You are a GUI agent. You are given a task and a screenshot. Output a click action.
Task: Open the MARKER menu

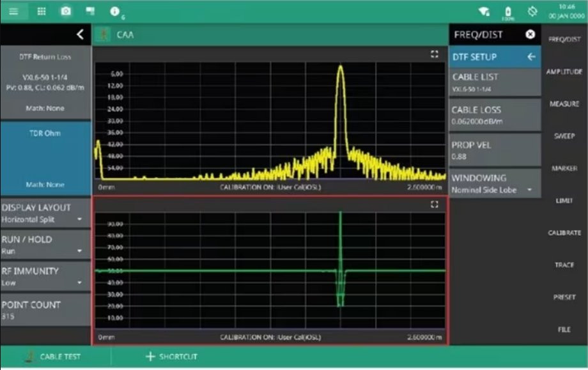point(564,168)
